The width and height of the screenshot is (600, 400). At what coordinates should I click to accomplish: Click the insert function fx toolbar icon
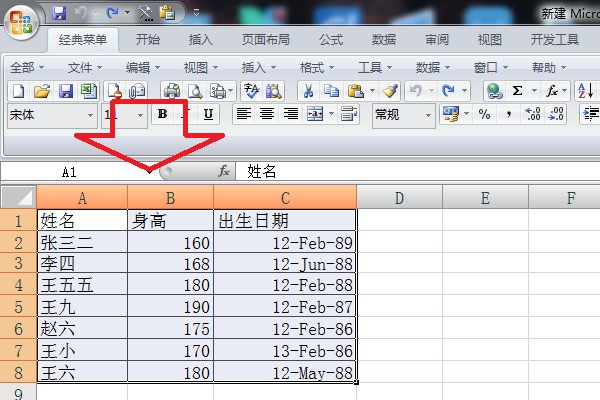(x=551, y=91)
